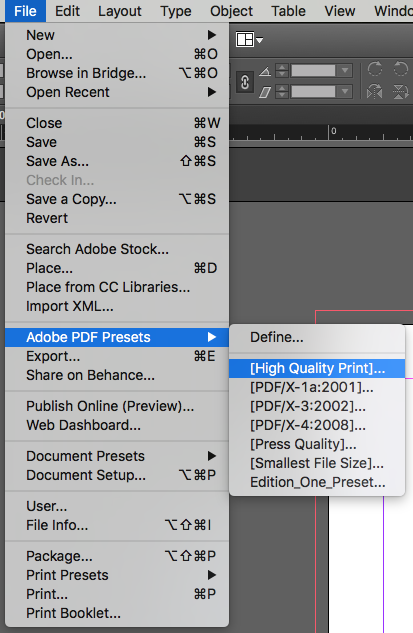Open the Type menu
Viewport: 413px width, 633px height.
click(176, 11)
